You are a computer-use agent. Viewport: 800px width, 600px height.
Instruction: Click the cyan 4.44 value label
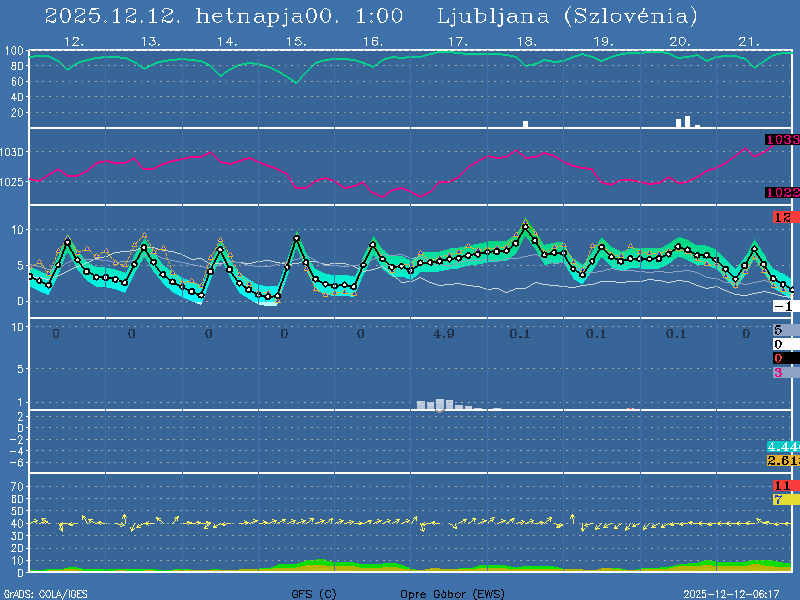782,446
